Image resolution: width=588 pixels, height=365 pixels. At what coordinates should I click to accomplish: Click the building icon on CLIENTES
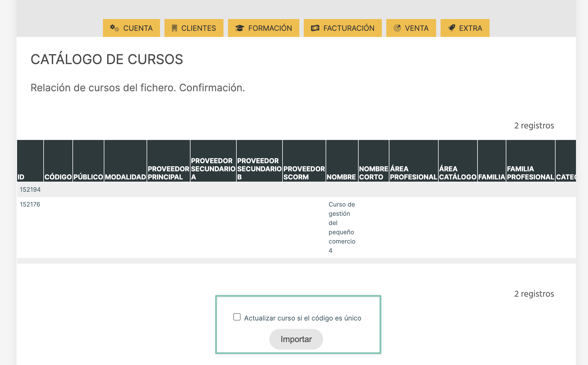point(174,28)
